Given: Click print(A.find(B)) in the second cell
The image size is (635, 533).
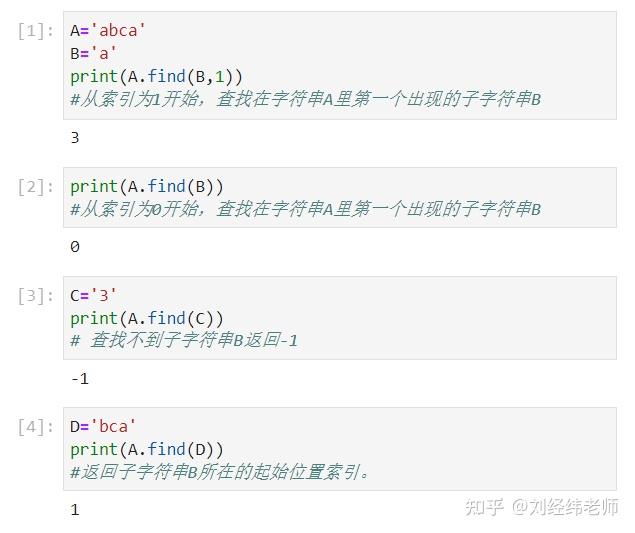Looking at the screenshot, I should [147, 187].
